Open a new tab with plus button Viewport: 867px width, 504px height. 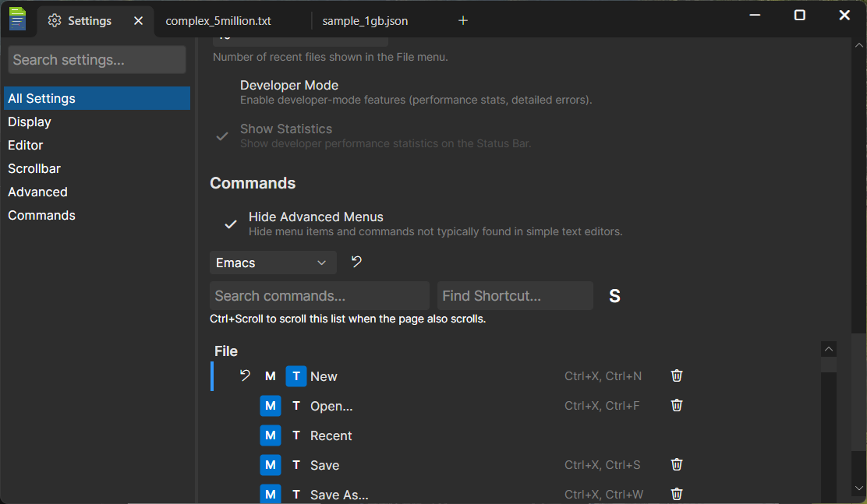pos(463,20)
